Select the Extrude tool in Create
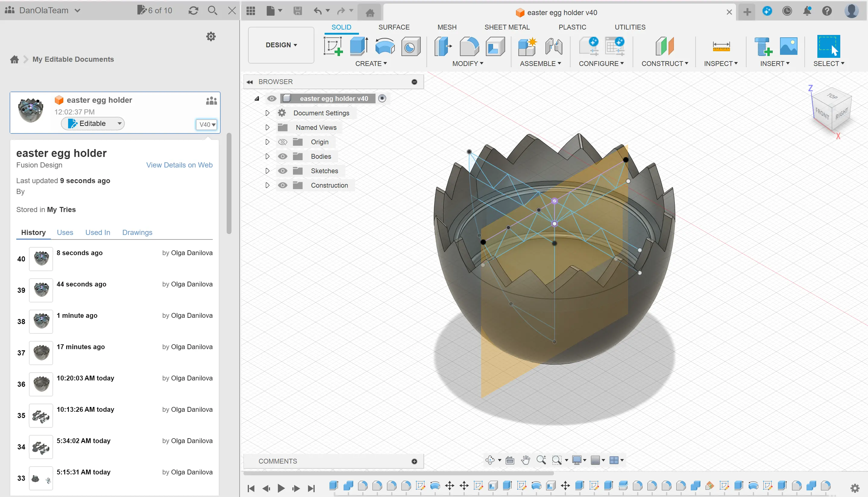This screenshot has height=497, width=868. click(x=359, y=46)
